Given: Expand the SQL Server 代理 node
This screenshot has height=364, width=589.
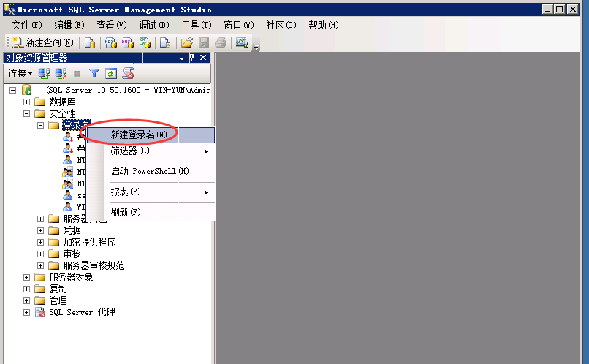Looking at the screenshot, I should 26,312.
